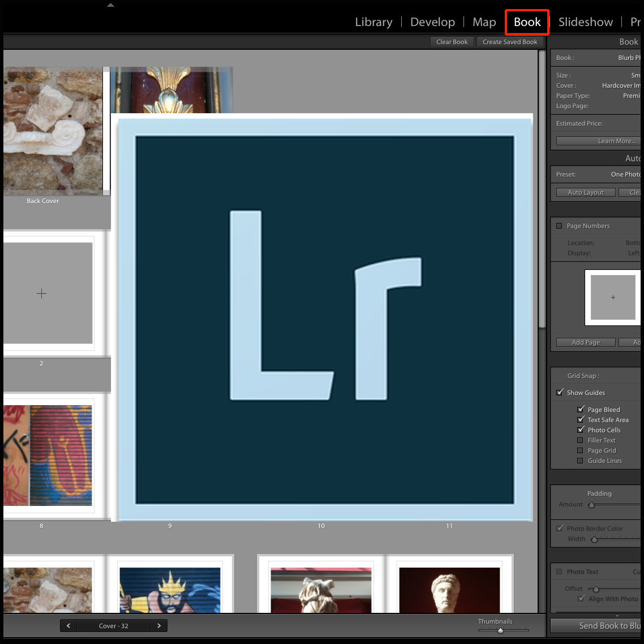
Task: Click the Thumbnails size slider handle
Action: (500, 630)
